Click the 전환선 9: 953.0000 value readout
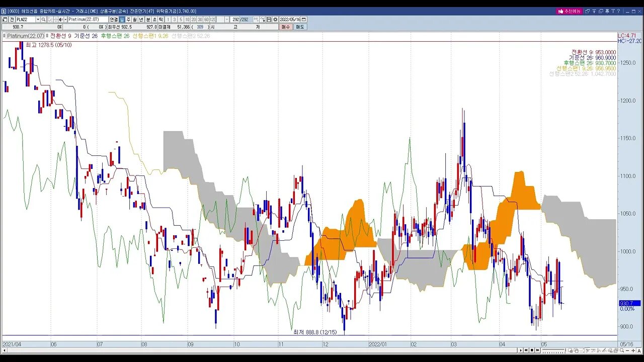The width and height of the screenshot is (644, 362). click(x=593, y=52)
